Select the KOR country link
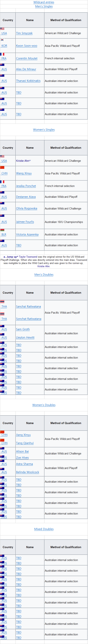The height and width of the screenshot is (644, 88). 4,46
